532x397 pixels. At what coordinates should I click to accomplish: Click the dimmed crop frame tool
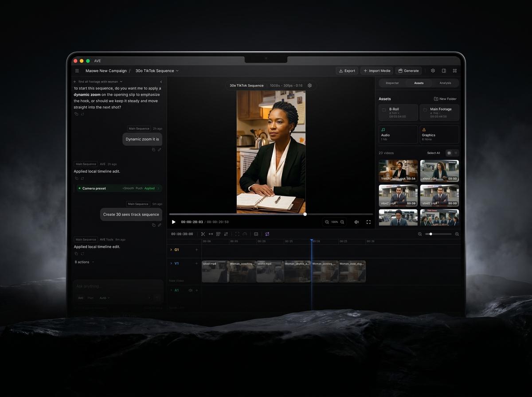pyautogui.click(x=237, y=234)
